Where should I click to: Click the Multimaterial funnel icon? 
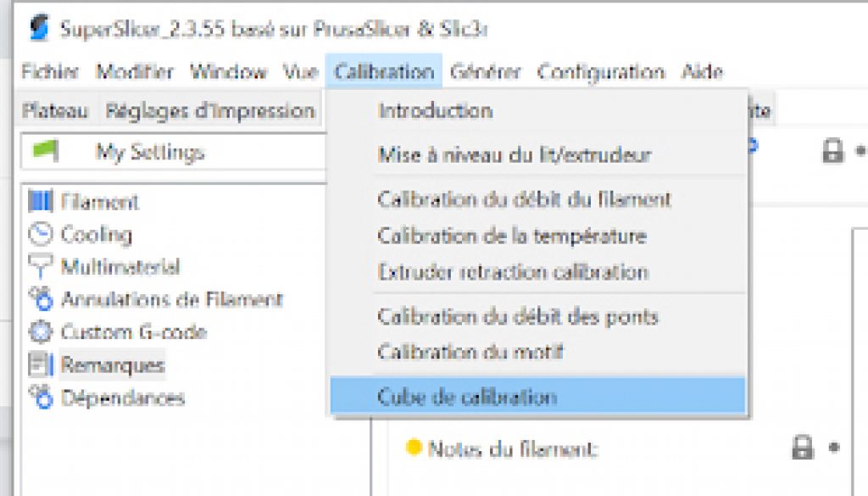click(41, 266)
